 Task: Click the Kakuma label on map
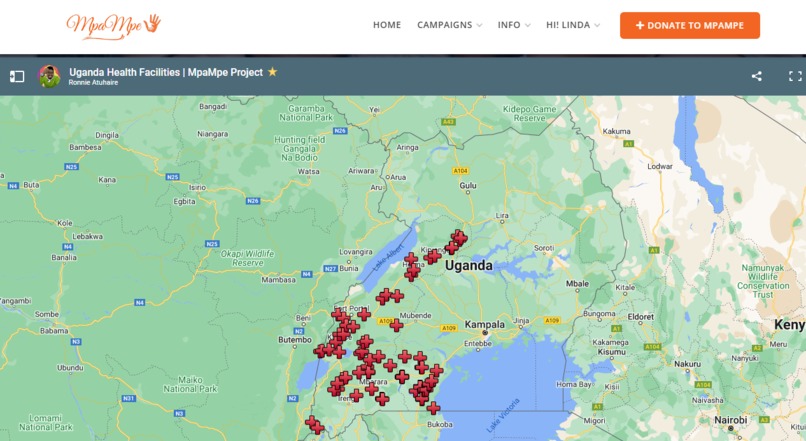pos(616,131)
